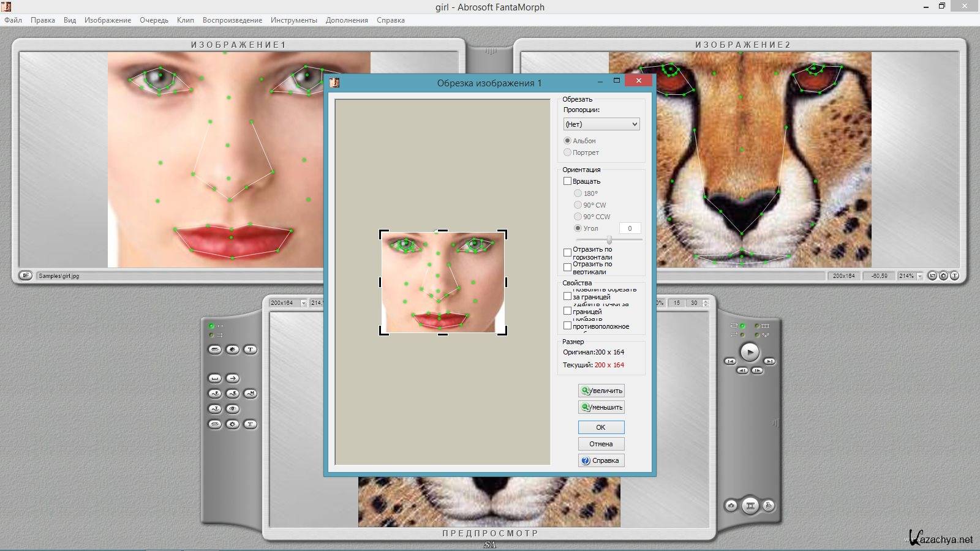Check Отразить по вертикали

pos(567,268)
